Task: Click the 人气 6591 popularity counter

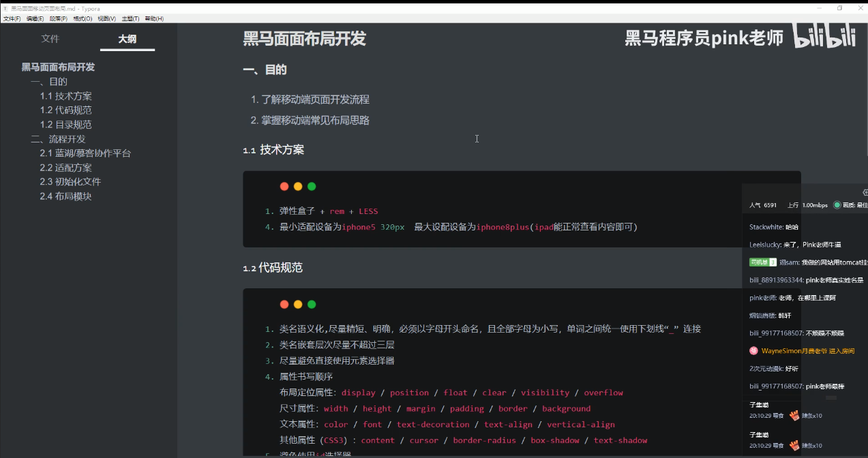Action: pos(763,205)
